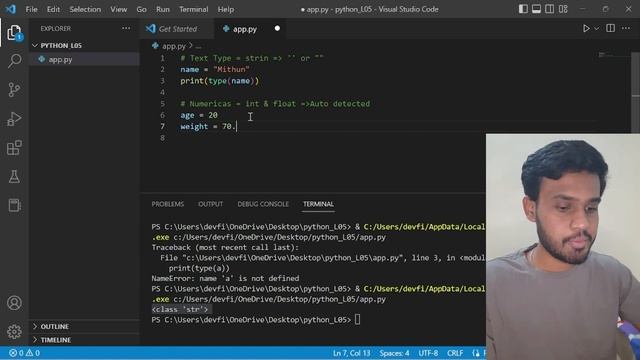Screen dimensions: 640x360
Task: Switch to the OUTPUT panel tab
Action: tap(211, 204)
